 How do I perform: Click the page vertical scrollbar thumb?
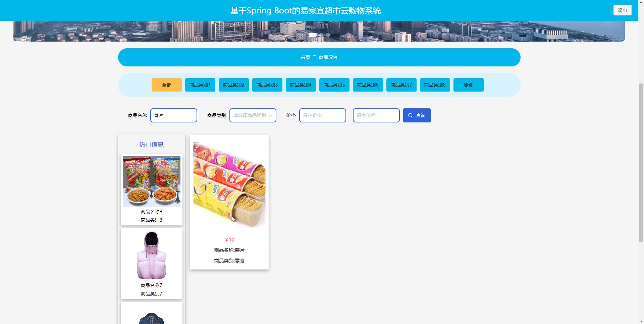pyautogui.click(x=641, y=163)
